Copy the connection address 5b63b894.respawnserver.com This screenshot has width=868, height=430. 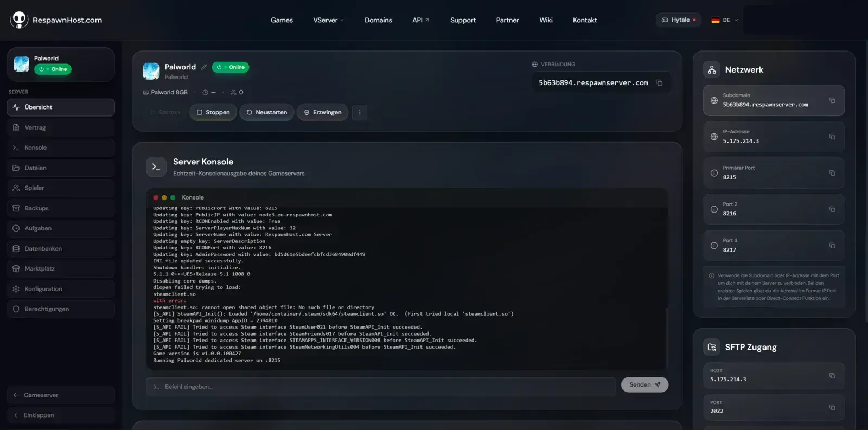click(x=659, y=83)
